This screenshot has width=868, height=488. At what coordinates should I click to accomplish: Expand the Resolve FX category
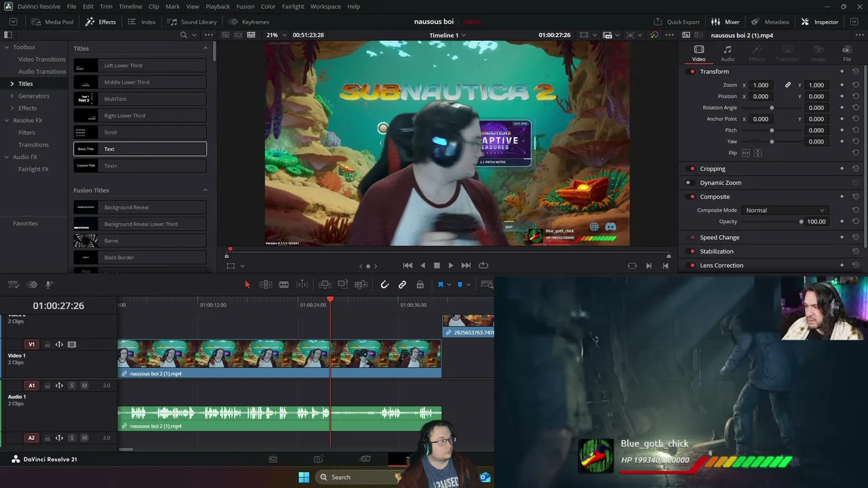(7, 121)
